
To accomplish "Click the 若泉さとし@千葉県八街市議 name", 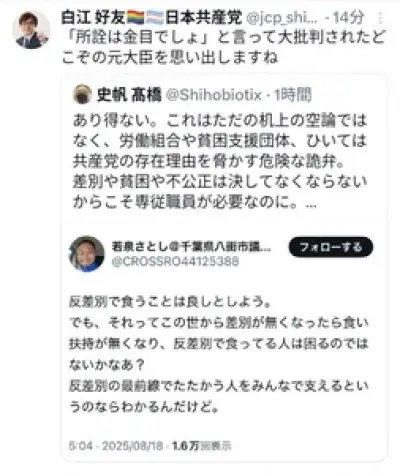I will coord(191,246).
